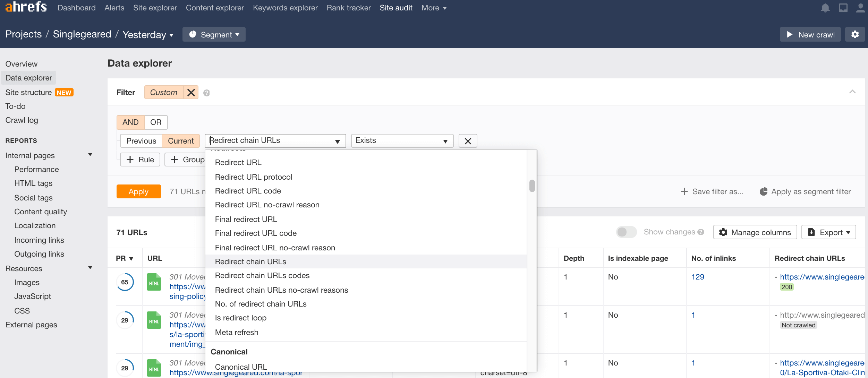The width and height of the screenshot is (868, 378).
Task: Click the Show changes help icon
Action: 701,232
